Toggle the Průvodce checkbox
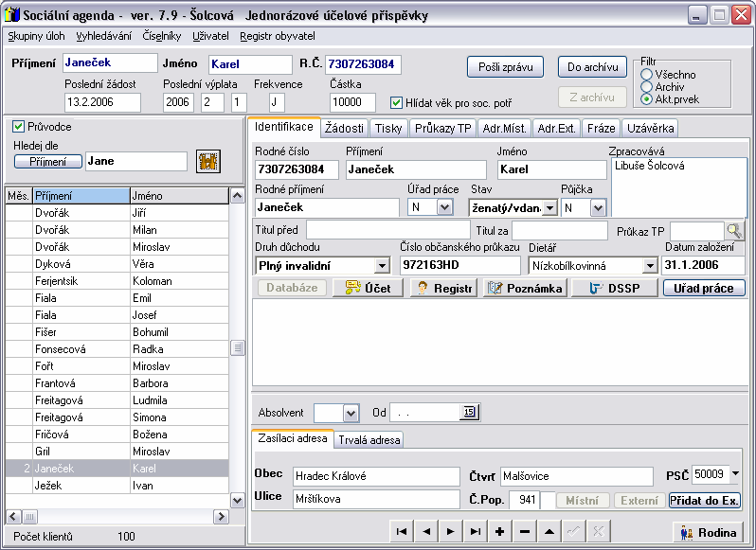 point(18,127)
